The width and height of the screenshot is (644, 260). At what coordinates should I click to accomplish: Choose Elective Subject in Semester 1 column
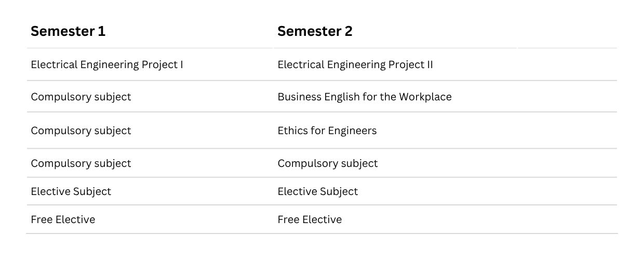click(x=71, y=191)
